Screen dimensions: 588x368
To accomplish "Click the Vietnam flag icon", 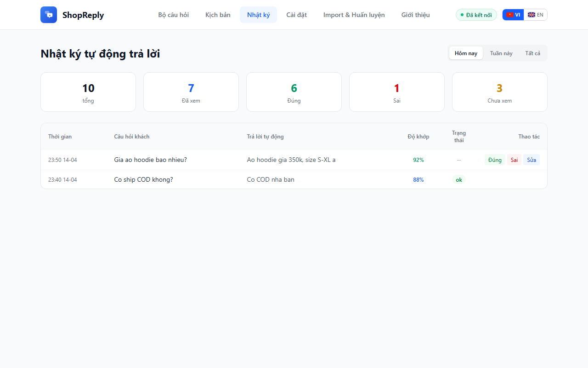I will point(509,14).
